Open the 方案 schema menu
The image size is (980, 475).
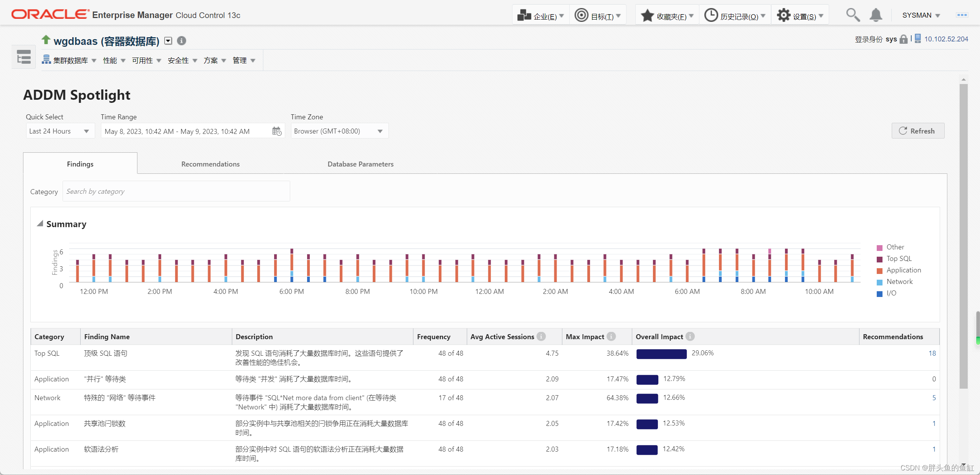215,60
